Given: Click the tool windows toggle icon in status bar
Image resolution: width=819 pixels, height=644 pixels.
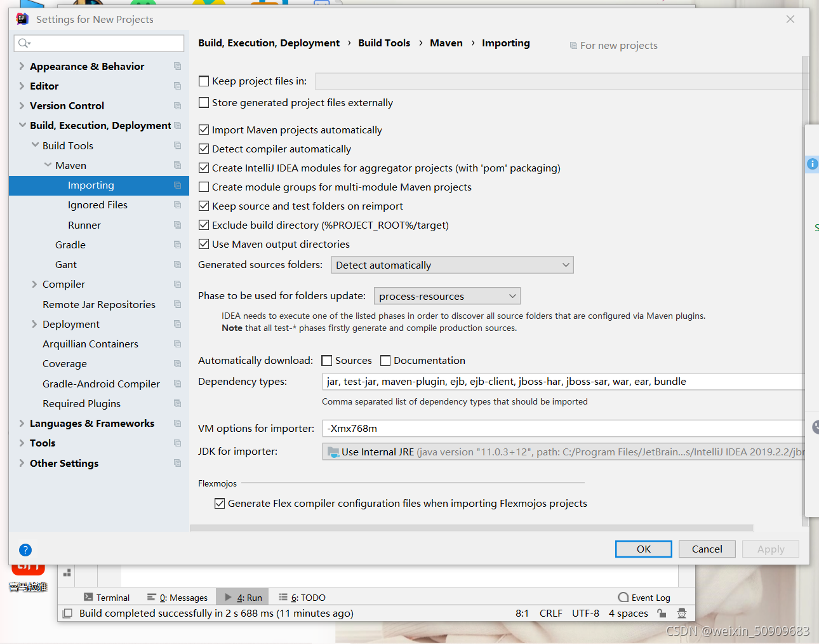Looking at the screenshot, I should (x=67, y=614).
